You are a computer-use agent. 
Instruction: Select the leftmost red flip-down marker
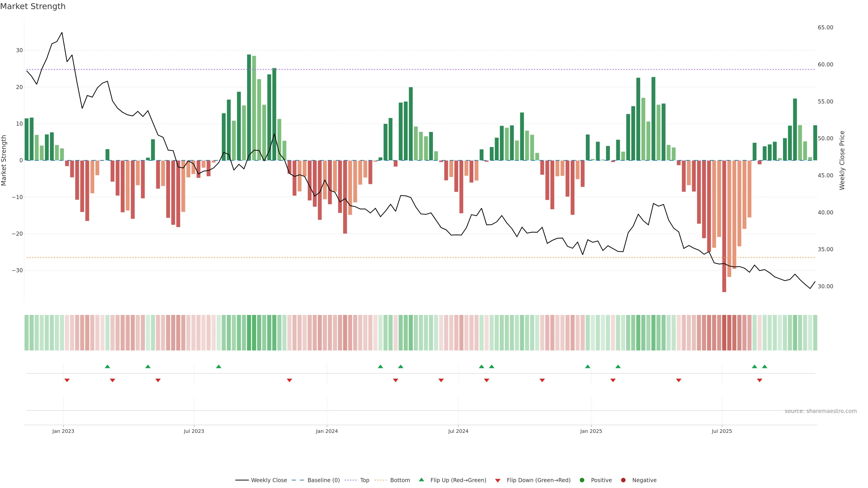[x=67, y=380]
